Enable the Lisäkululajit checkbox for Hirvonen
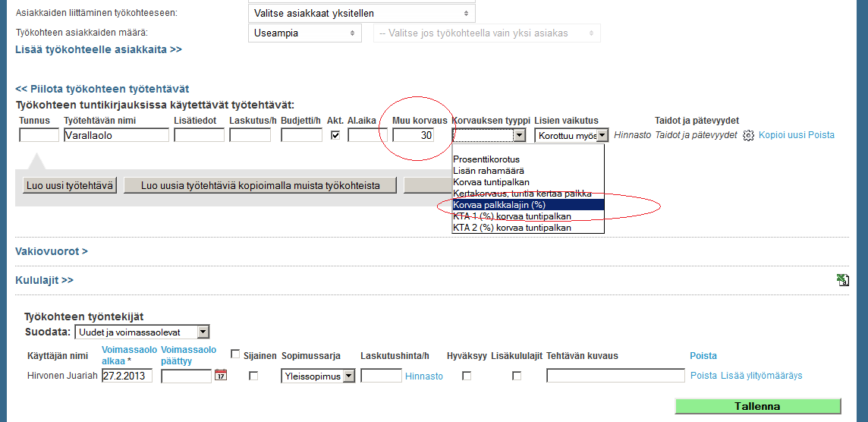Screen dimensions: 868x422 click(516, 376)
